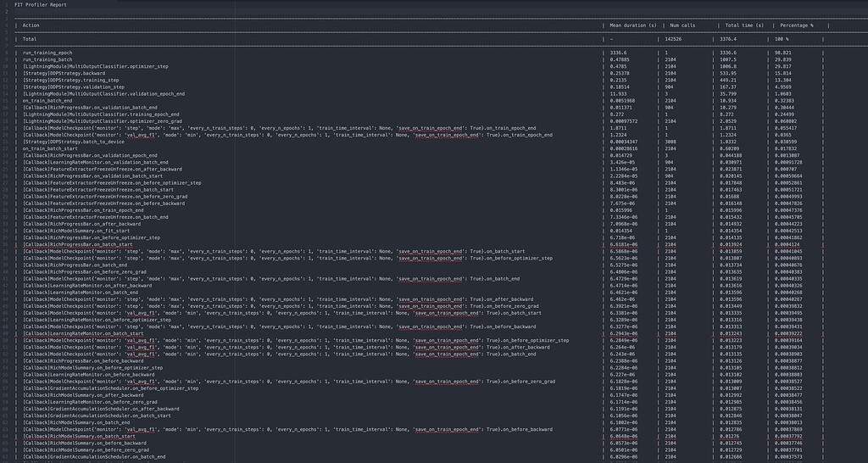Click the "Num calls" column header
This screenshot has height=463, width=868.
click(682, 25)
